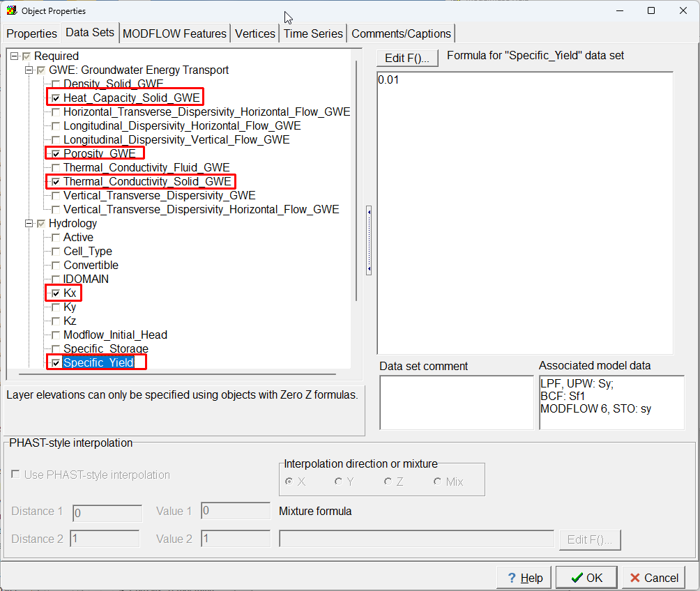Click the Cancel button
The height and width of the screenshot is (591, 700).
[653, 578]
